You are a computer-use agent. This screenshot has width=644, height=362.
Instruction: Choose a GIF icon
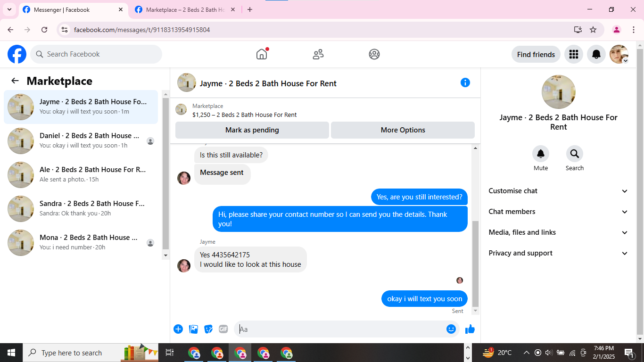pyautogui.click(x=223, y=329)
